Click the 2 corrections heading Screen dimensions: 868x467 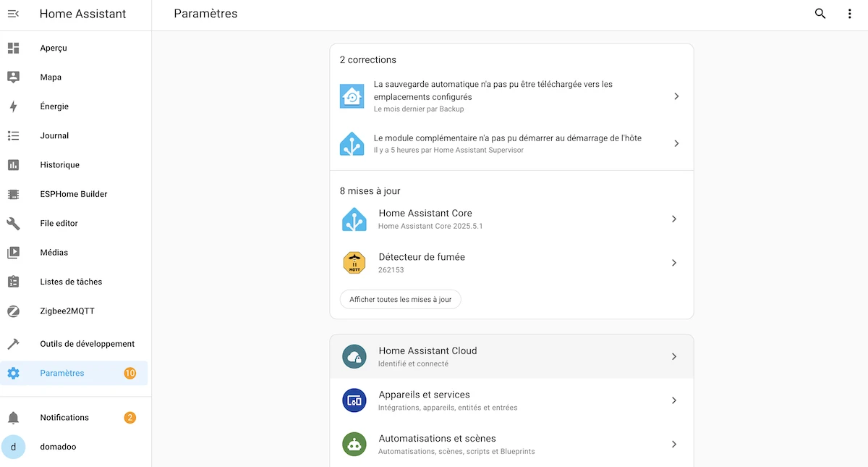tap(368, 60)
